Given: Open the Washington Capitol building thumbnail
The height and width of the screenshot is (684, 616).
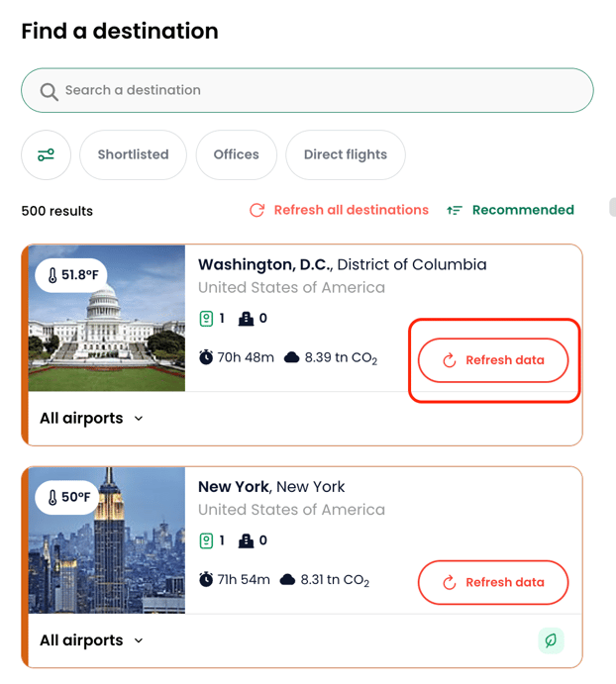Looking at the screenshot, I should coord(107,318).
